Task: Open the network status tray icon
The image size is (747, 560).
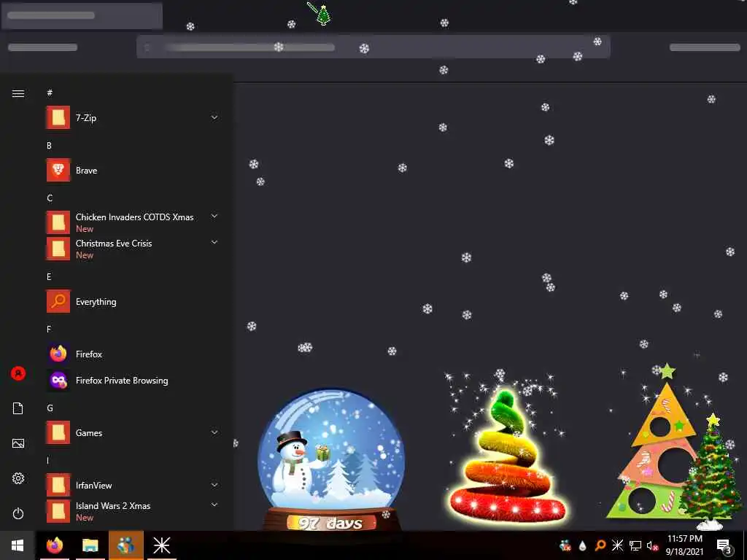Action: 635,545
